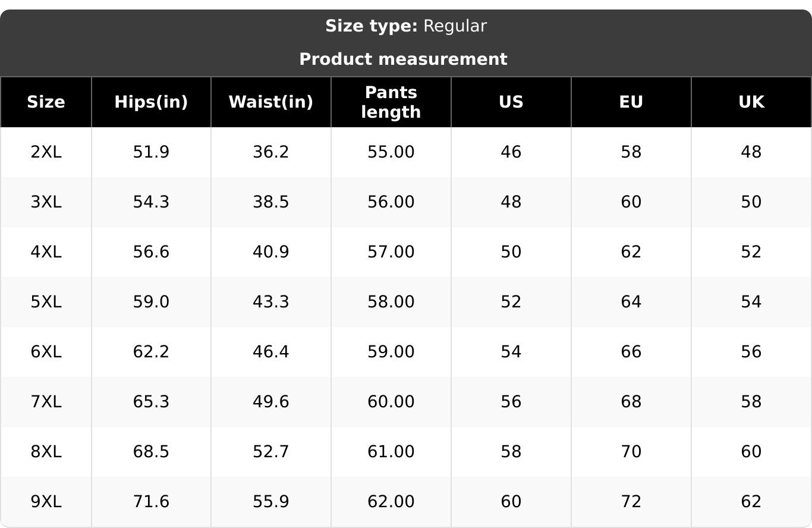
Task: Select the UK column header
Action: [751, 102]
